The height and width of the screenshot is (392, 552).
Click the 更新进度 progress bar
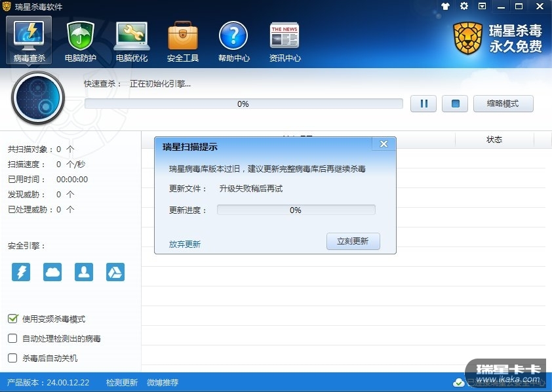pyautogui.click(x=296, y=210)
